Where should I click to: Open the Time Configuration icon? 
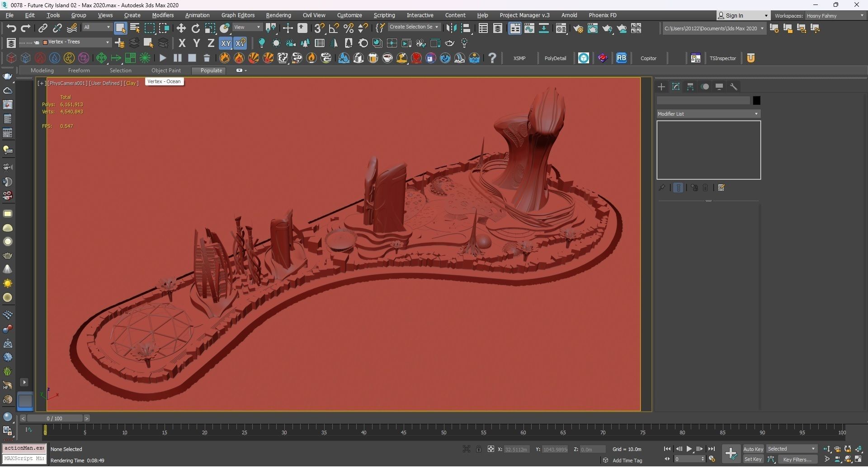coord(712,459)
